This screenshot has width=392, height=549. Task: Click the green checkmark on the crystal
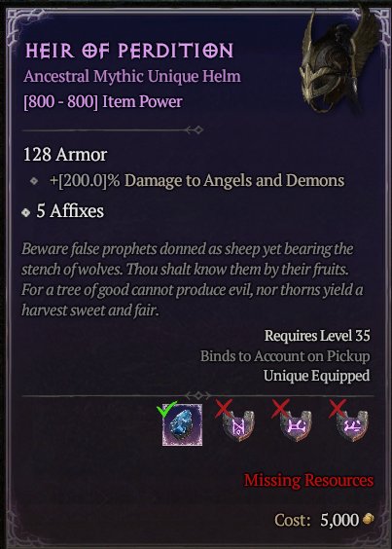pyautogui.click(x=167, y=409)
